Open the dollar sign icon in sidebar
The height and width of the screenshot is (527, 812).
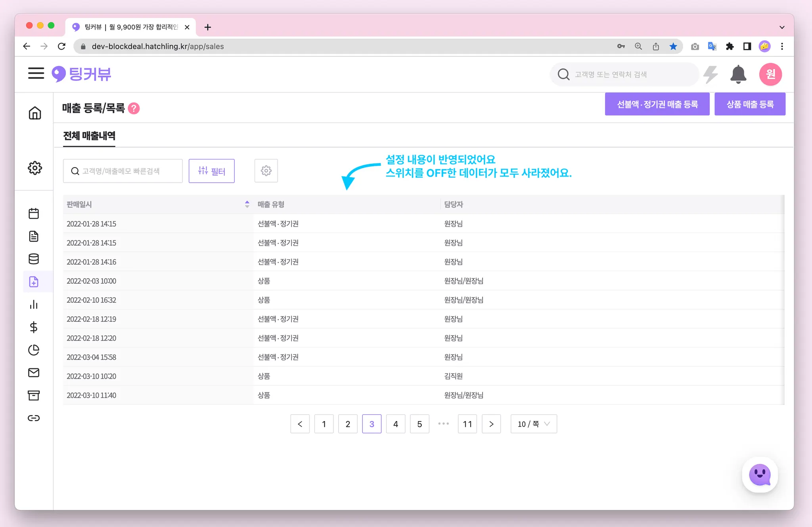coord(34,327)
